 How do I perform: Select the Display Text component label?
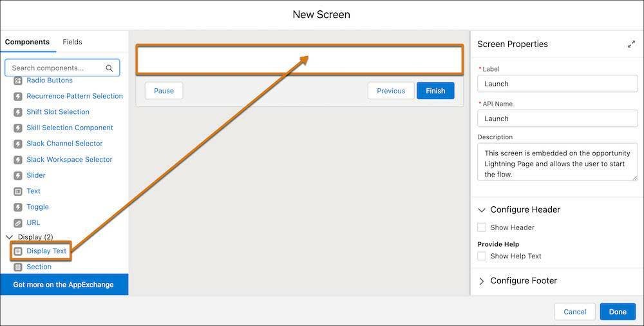(46, 251)
